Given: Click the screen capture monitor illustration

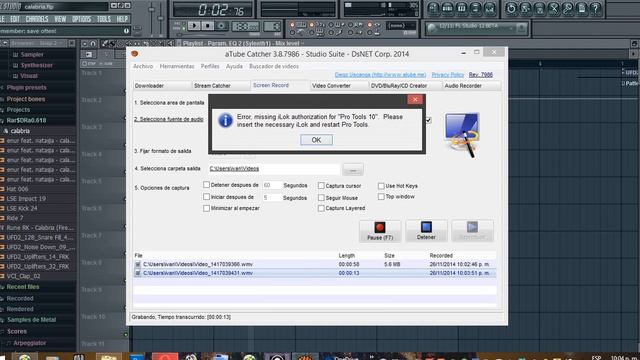Looking at the screenshot, I should point(462,135).
